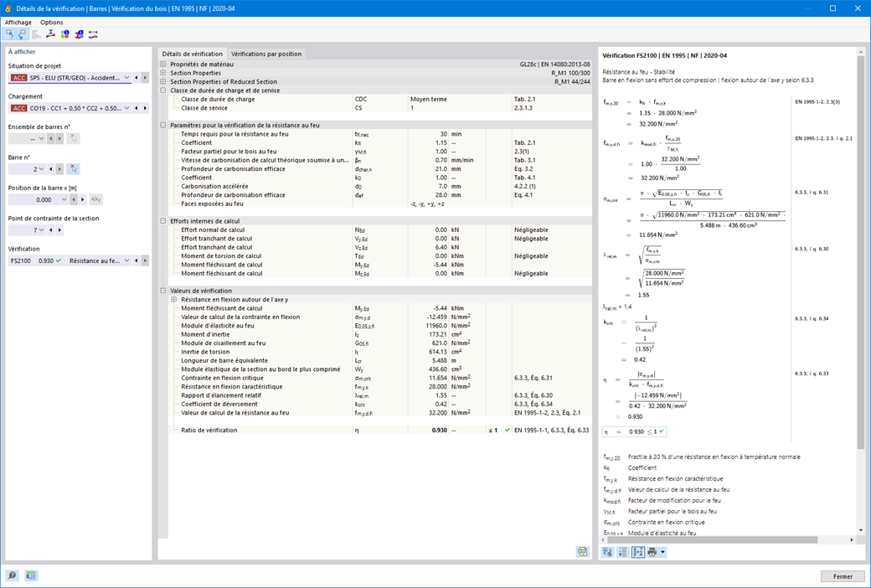
Task: Go to previous Barre n°
Action: click(x=51, y=169)
